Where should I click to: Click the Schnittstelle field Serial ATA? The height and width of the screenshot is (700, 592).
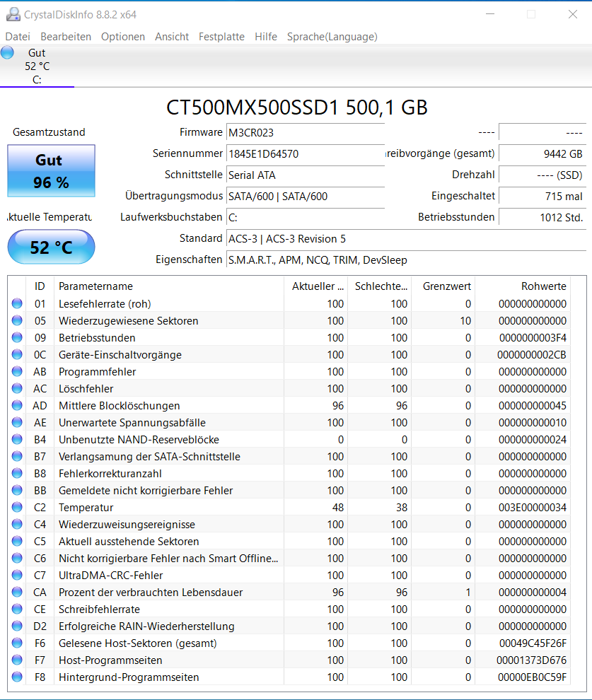(306, 175)
